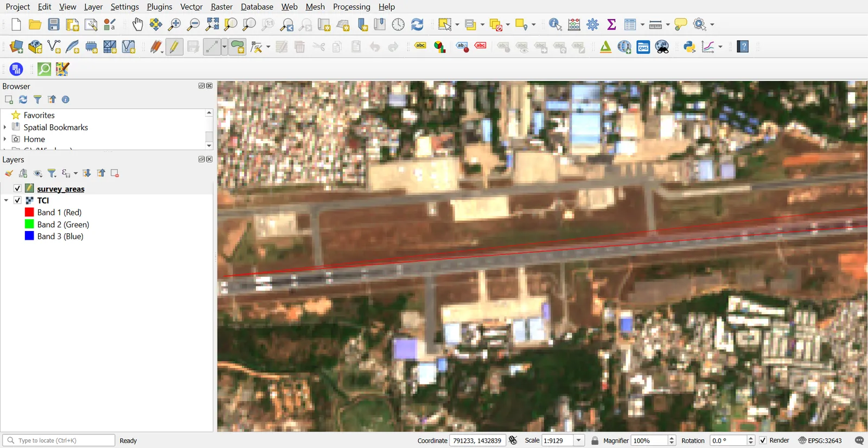Screen dimensions: 868x448
Task: Click the Save Project floppy icon
Action: 54,24
